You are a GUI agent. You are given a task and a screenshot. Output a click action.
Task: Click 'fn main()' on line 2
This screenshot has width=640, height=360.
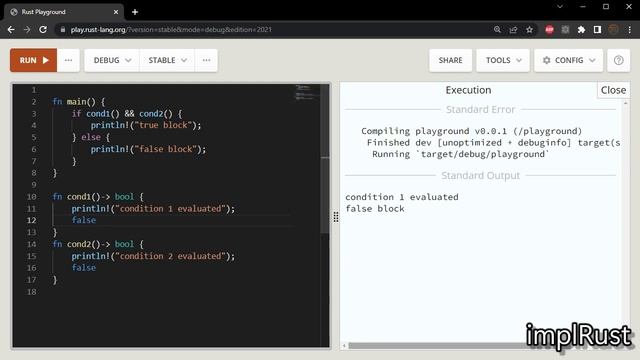(x=78, y=102)
